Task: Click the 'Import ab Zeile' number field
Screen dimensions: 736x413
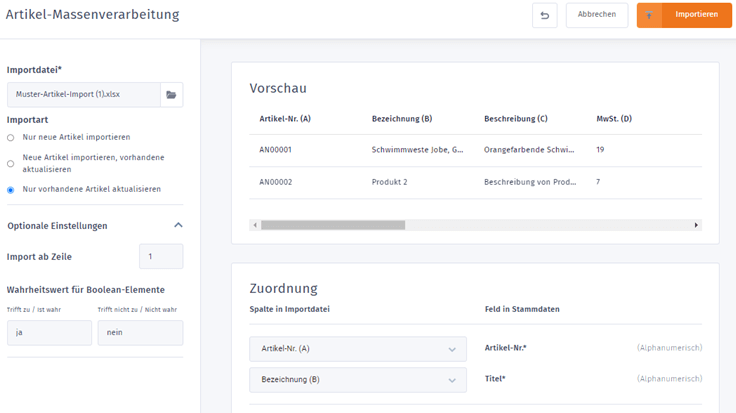Action: (x=161, y=256)
